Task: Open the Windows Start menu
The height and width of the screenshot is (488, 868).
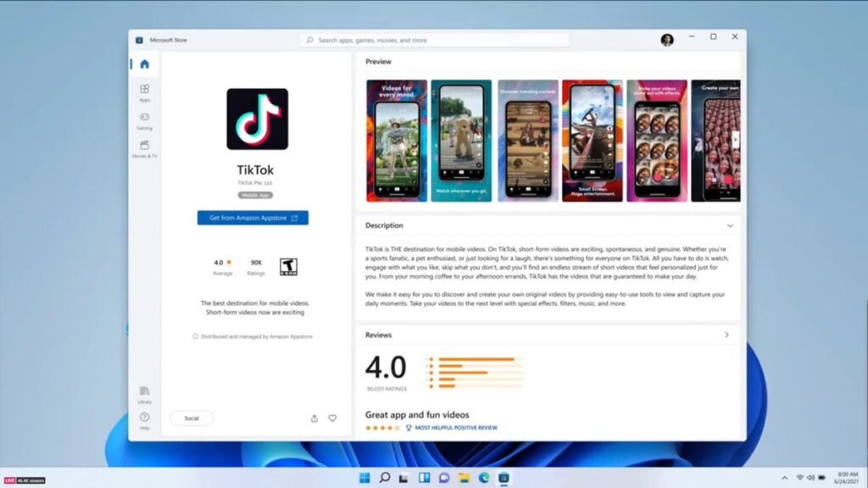Action: click(364, 478)
